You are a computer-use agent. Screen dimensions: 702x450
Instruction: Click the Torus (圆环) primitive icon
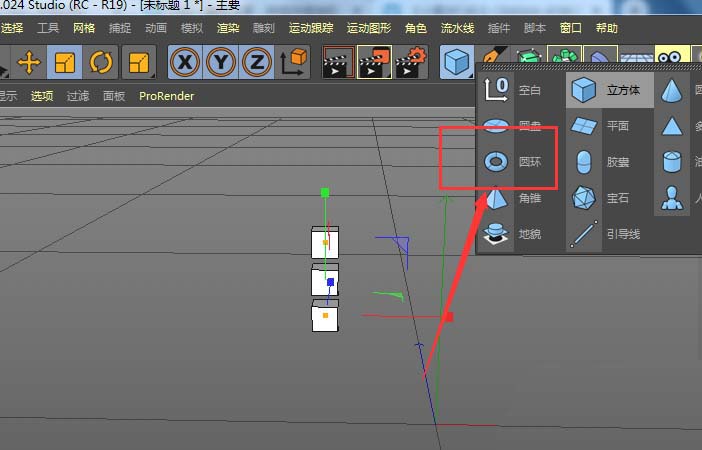tap(495, 162)
